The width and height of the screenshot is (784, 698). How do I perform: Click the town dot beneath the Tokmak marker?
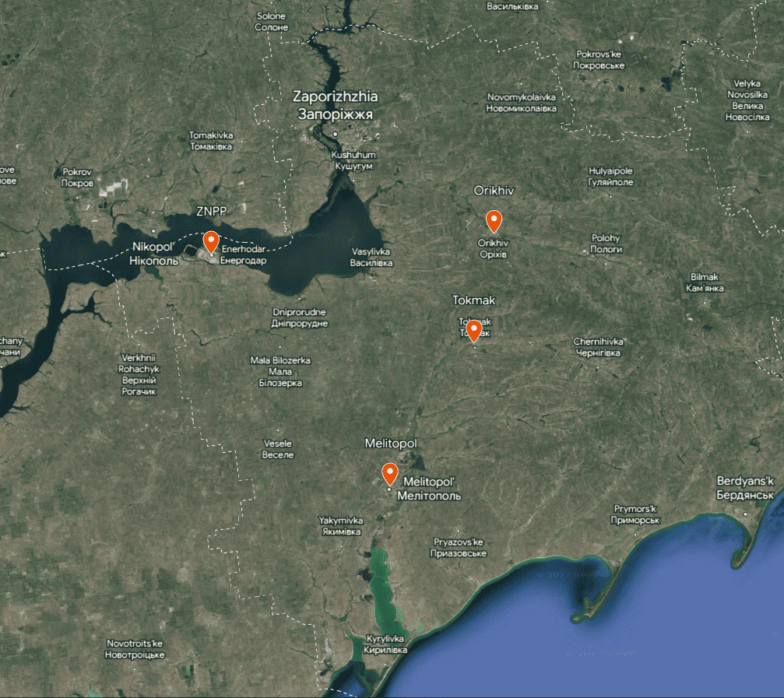click(474, 349)
